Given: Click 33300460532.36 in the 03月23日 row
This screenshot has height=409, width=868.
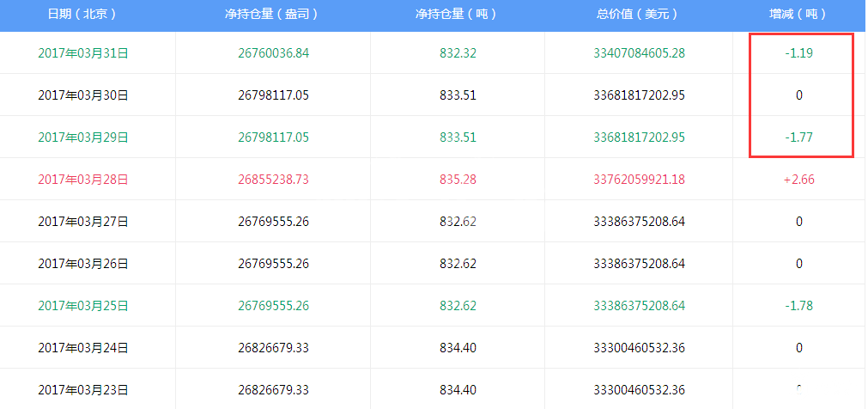Looking at the screenshot, I should coord(640,390).
